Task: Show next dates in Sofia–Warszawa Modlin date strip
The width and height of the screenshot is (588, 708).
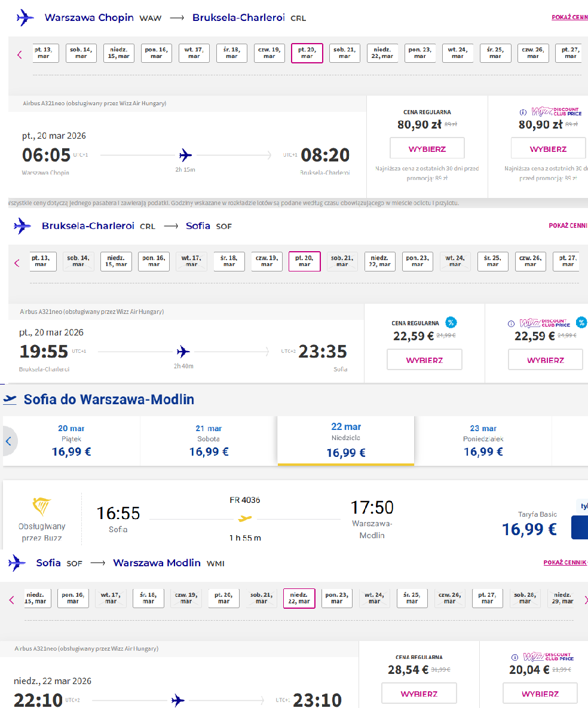Action: pyautogui.click(x=586, y=600)
